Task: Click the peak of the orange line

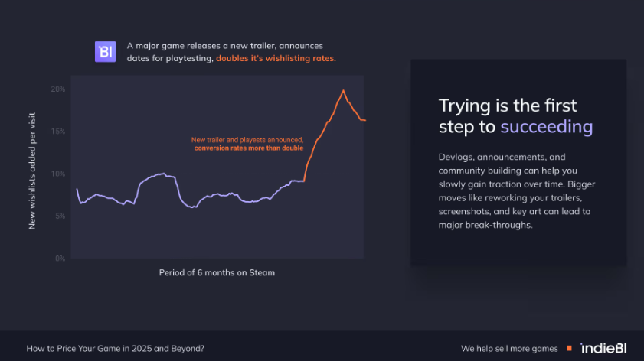Action: click(x=343, y=90)
